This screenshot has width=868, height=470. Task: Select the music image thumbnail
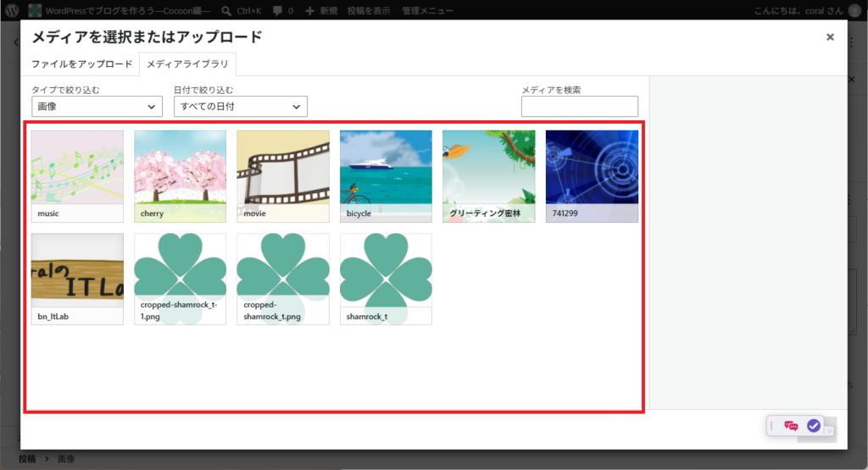77,176
